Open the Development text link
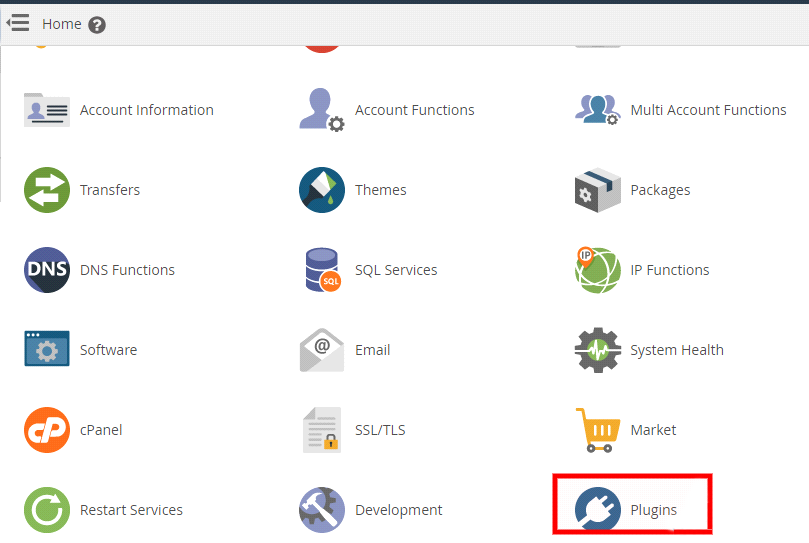 [398, 510]
